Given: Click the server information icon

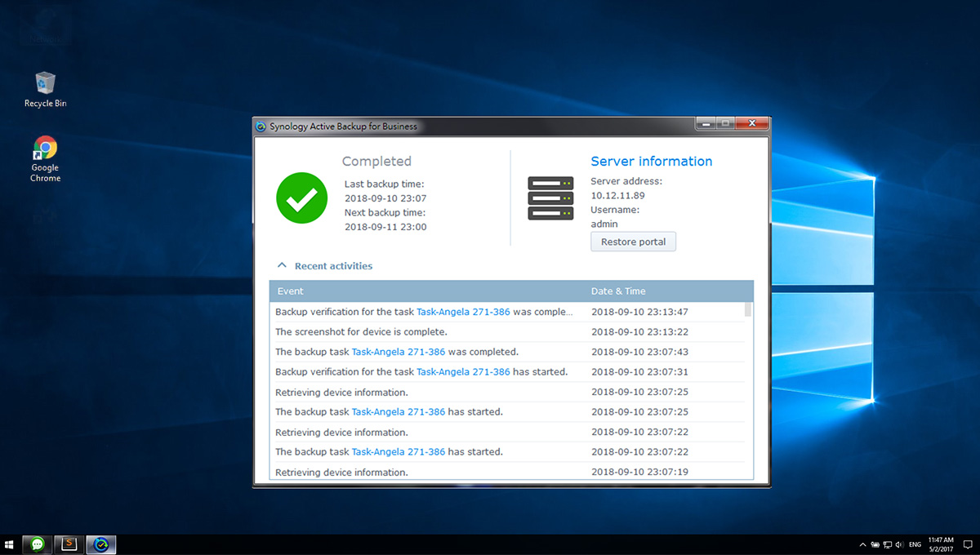Looking at the screenshot, I should 550,198.
